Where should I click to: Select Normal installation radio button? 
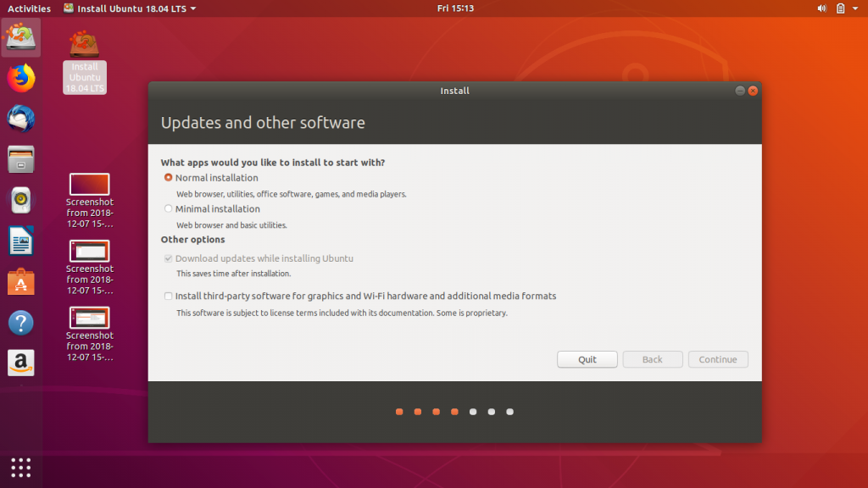point(169,178)
